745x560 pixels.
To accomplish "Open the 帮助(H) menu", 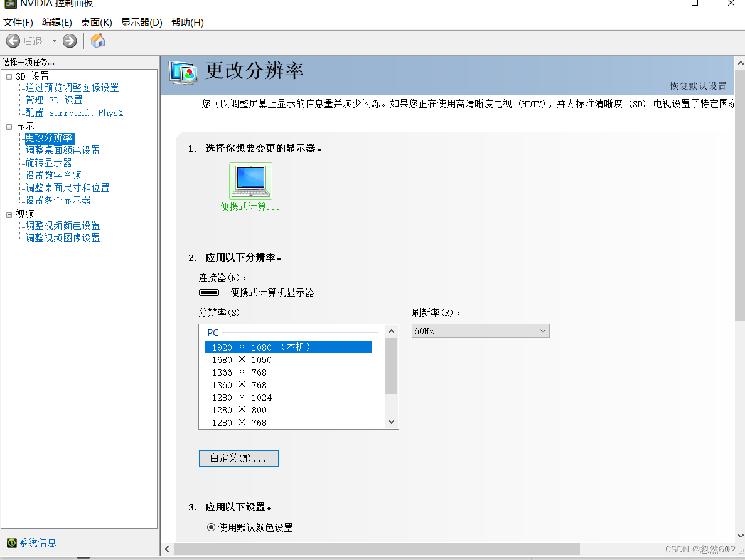I will (x=187, y=23).
